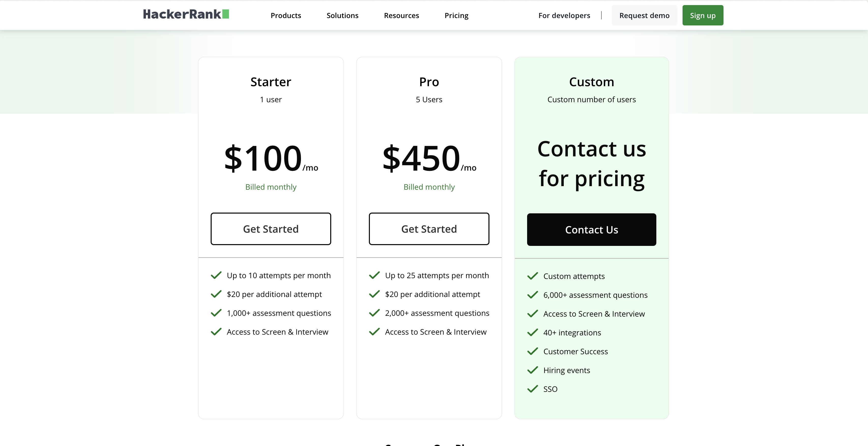
Task: Click the green checkmark icon next to 'Hiring events'
Action: [x=532, y=370]
